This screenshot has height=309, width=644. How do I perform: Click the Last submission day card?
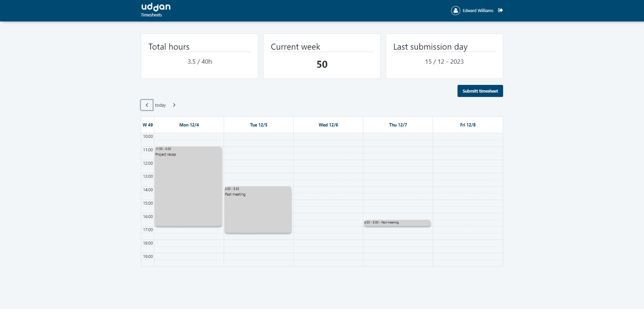(x=444, y=56)
